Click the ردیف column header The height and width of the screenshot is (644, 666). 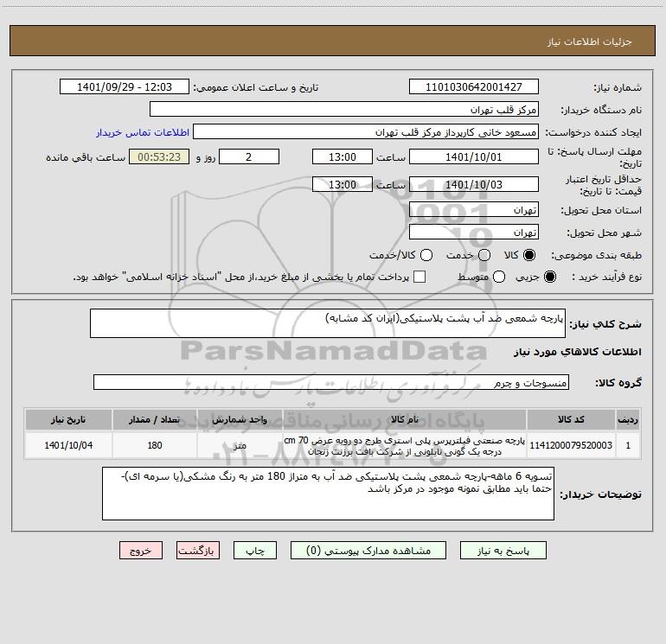pyautogui.click(x=628, y=419)
